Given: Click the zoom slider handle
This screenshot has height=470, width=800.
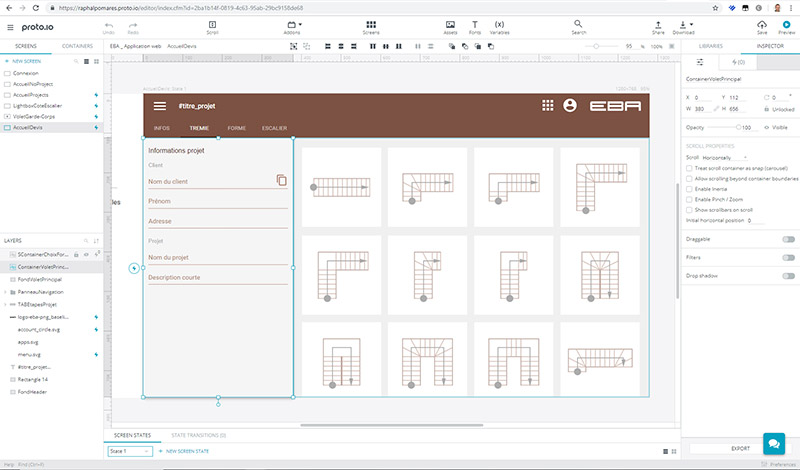Looking at the screenshot, I should pos(598,46).
